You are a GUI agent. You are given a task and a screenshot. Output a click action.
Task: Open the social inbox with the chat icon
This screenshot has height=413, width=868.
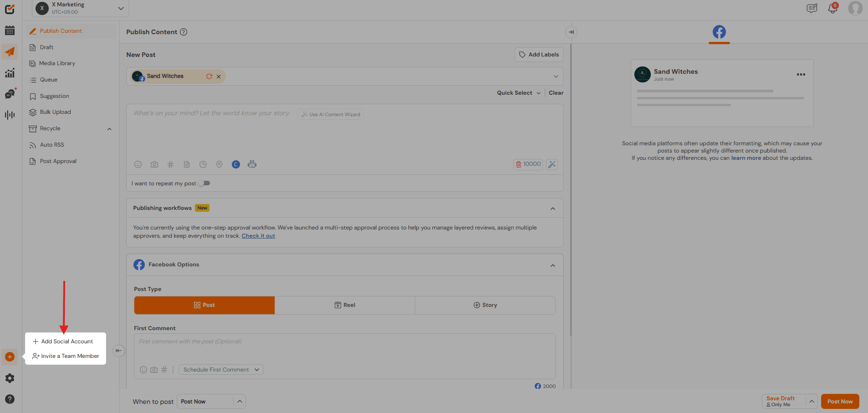[10, 94]
